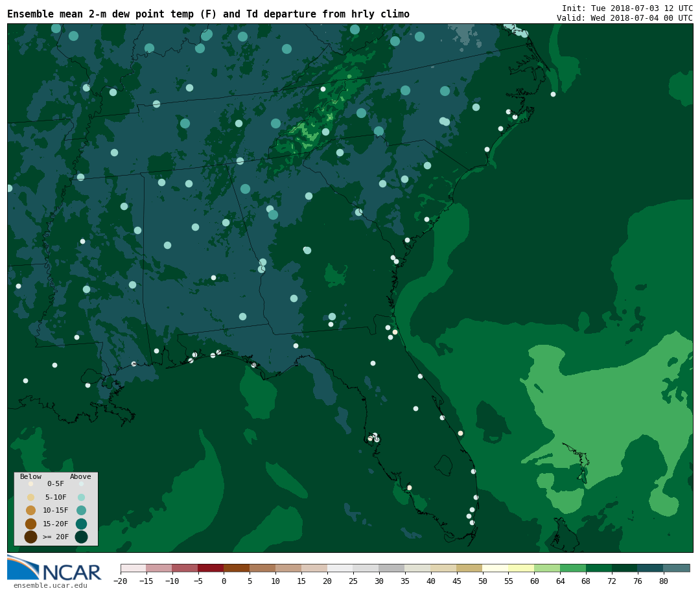Select the 35 to 40 colorbar swatch
The width and height of the screenshot is (700, 593).
click(418, 568)
